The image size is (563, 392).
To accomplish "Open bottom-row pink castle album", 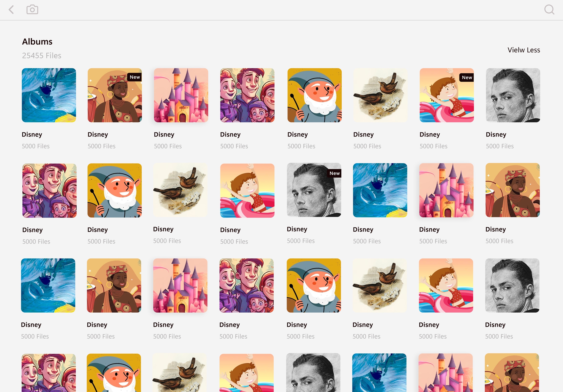I will tap(445, 373).
